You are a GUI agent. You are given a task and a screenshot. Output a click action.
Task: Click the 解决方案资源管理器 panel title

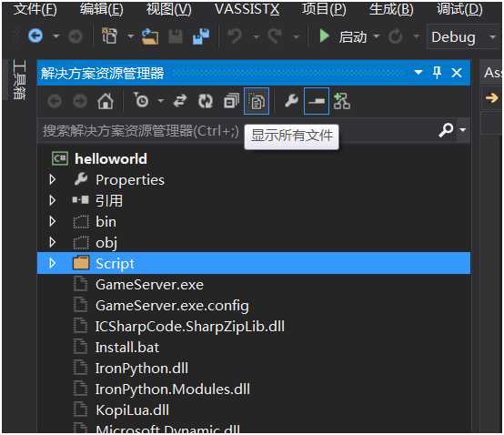103,74
